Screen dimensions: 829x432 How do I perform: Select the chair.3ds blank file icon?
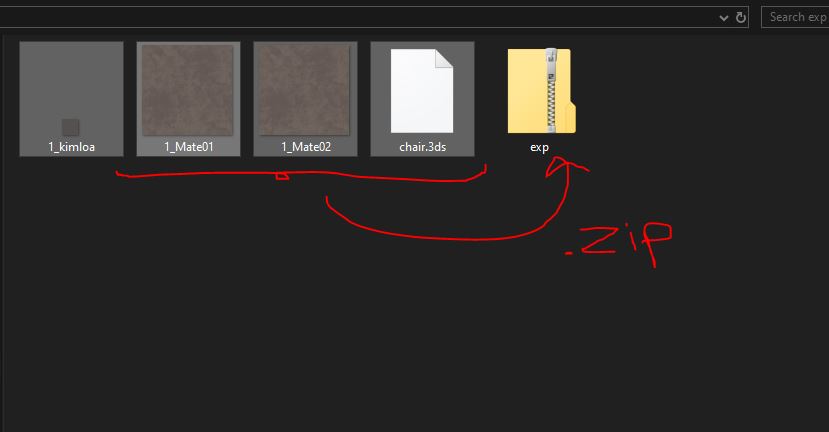422,90
